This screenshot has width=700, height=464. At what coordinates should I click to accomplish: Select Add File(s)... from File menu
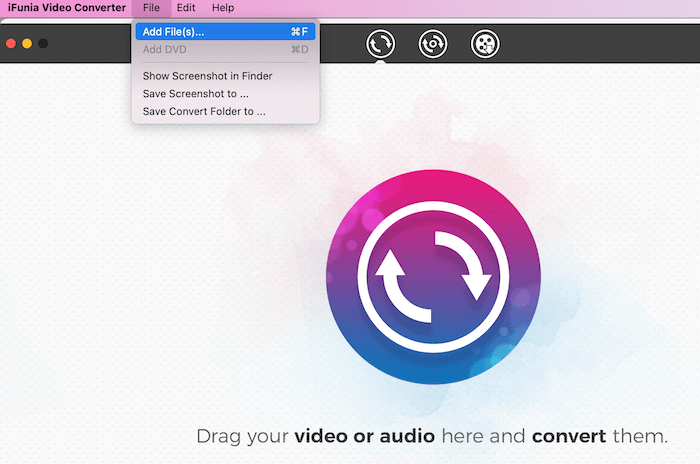pos(173,32)
